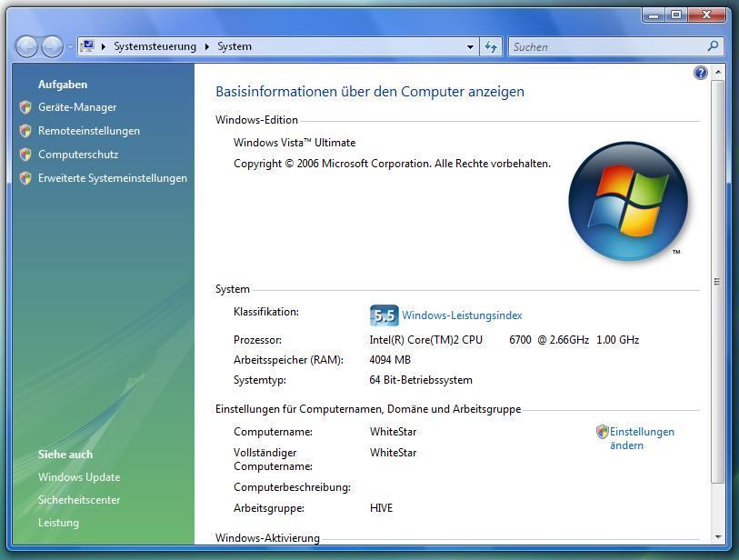Click the 5.5 performance score badge
Screen dimensions: 739x560
[x=384, y=315]
